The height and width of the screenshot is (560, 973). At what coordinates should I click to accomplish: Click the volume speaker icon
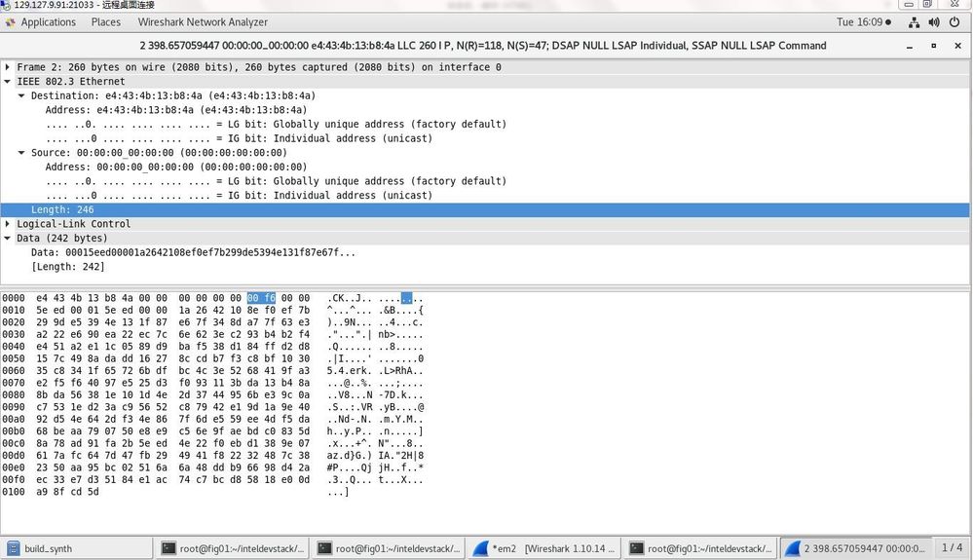(934, 22)
